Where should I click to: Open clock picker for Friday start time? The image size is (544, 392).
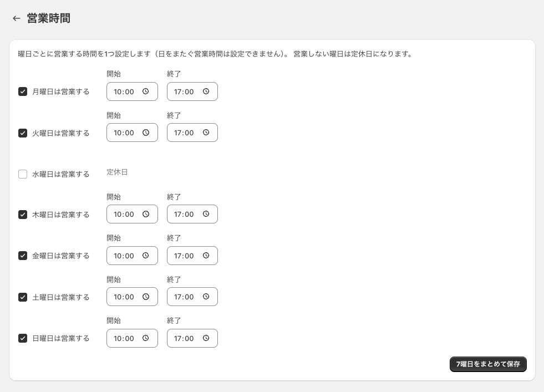pos(146,256)
